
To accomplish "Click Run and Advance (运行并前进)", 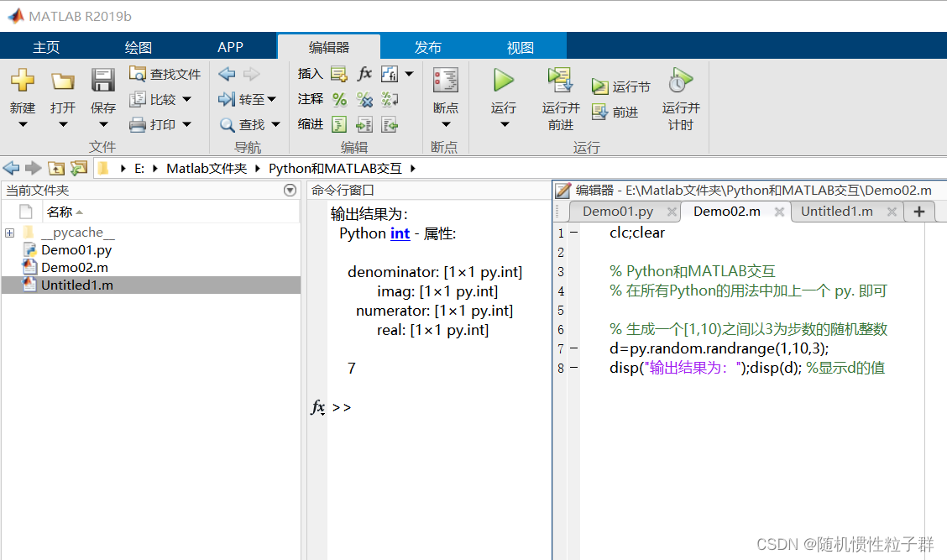I will point(561,100).
